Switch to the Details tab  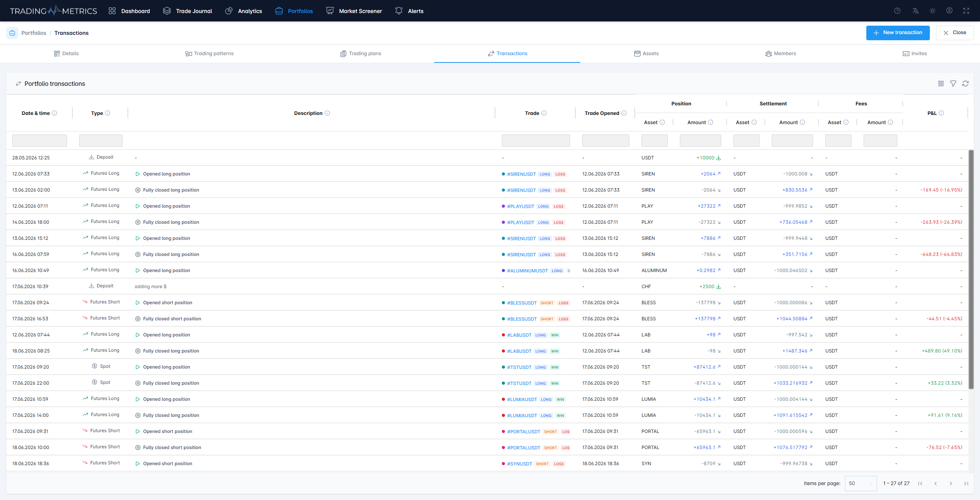click(66, 53)
